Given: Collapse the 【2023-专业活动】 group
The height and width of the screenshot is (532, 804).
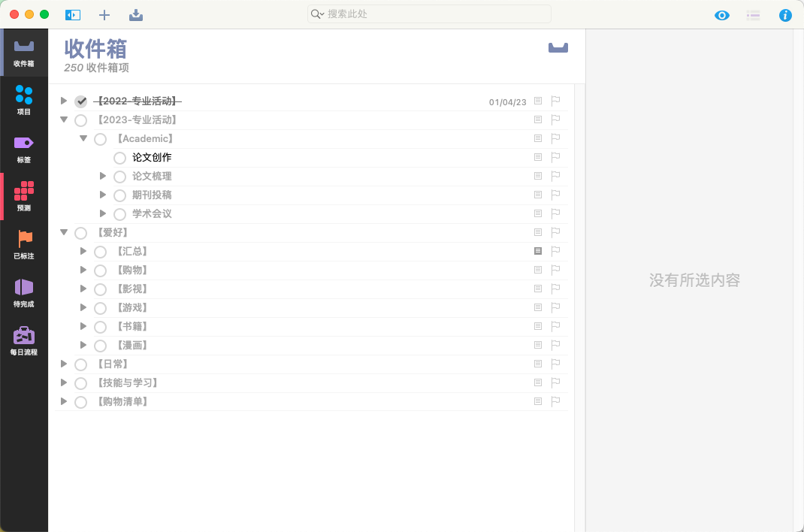Looking at the screenshot, I should tap(64, 119).
